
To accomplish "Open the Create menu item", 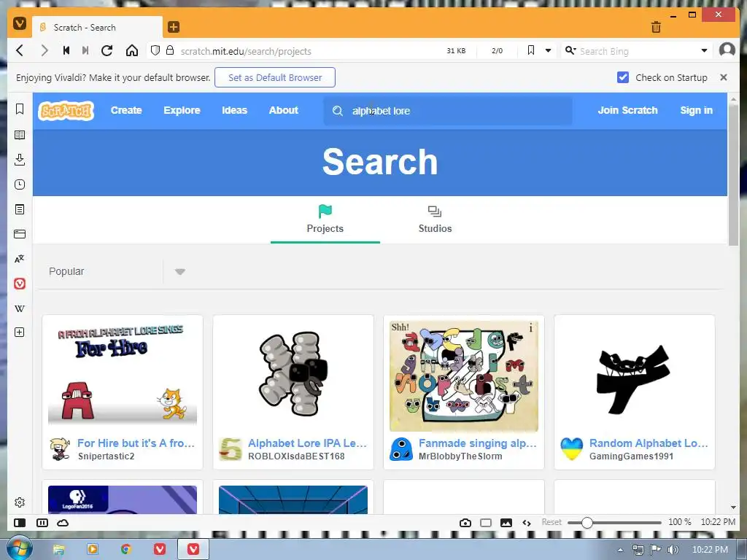I will 126,111.
